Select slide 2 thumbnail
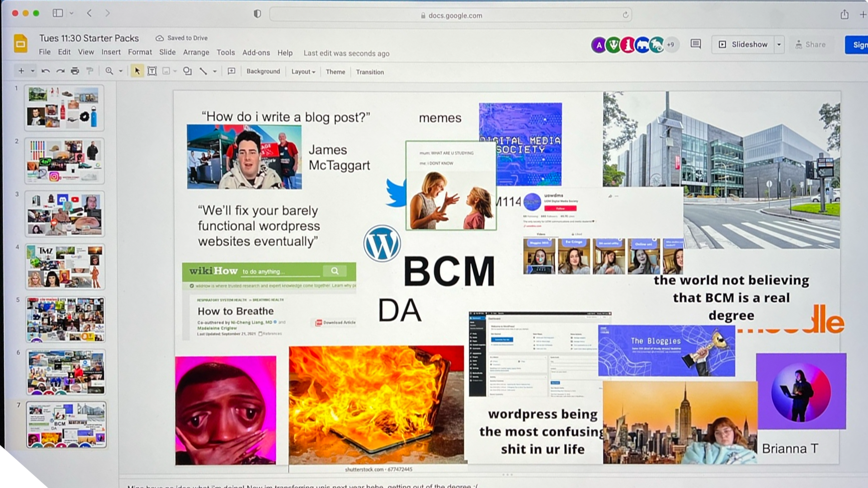 click(x=64, y=160)
